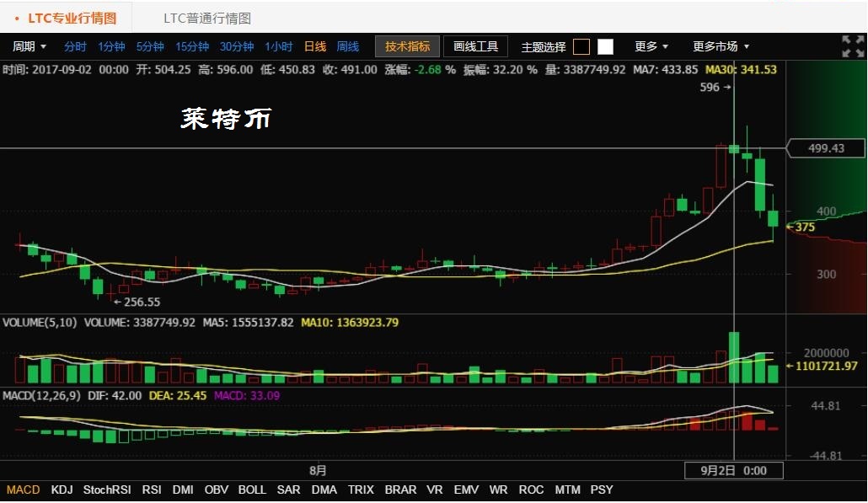This screenshot has height=503, width=868.
Task: Click the 9月2日 0:00 date label
Action: click(733, 470)
